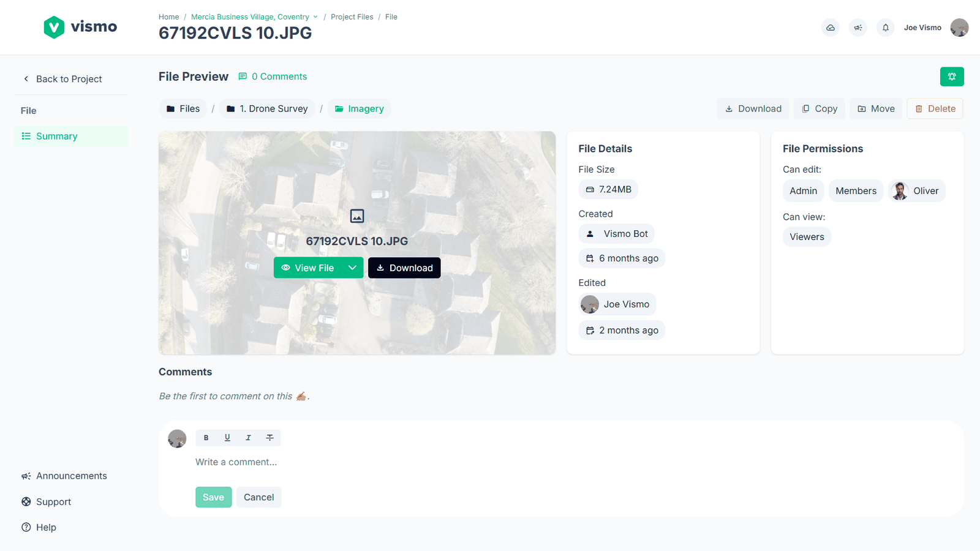This screenshot has width=980, height=551.
Task: Click the green alert bell button
Action: pos(952,77)
